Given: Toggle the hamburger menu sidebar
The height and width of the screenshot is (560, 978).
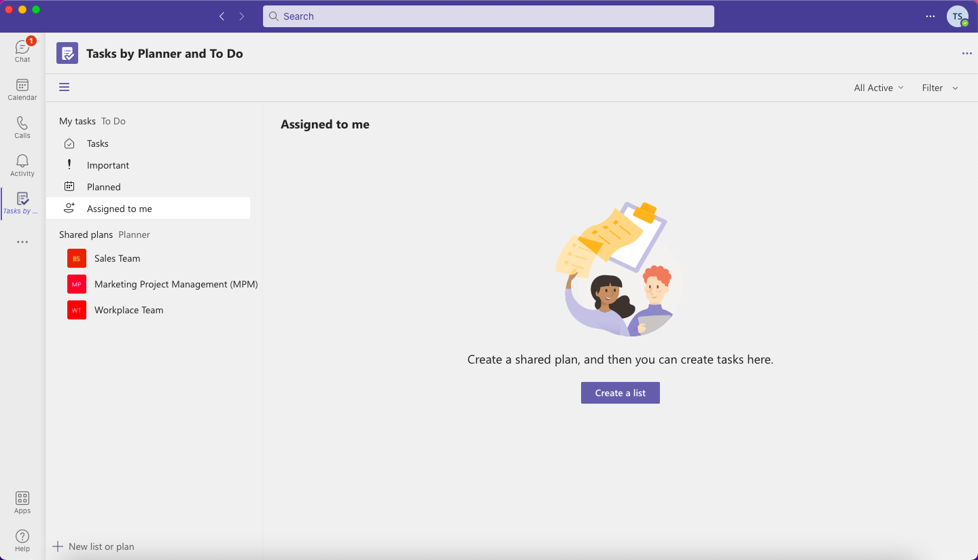Looking at the screenshot, I should click(x=65, y=87).
